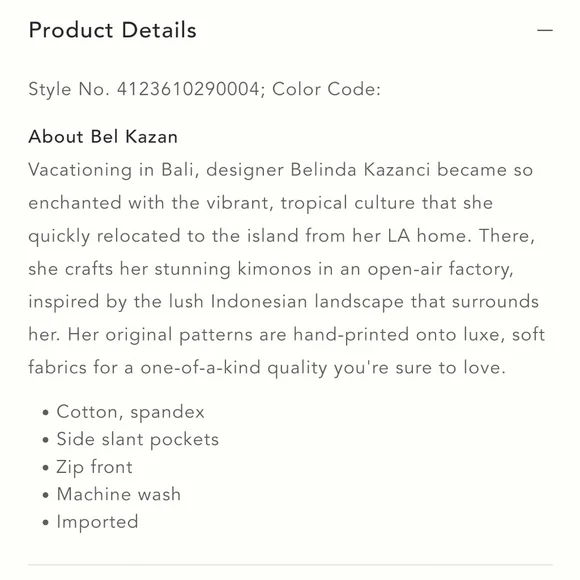Image resolution: width=580 pixels, height=580 pixels.
Task: Collapse the Product Details section
Action: (544, 30)
